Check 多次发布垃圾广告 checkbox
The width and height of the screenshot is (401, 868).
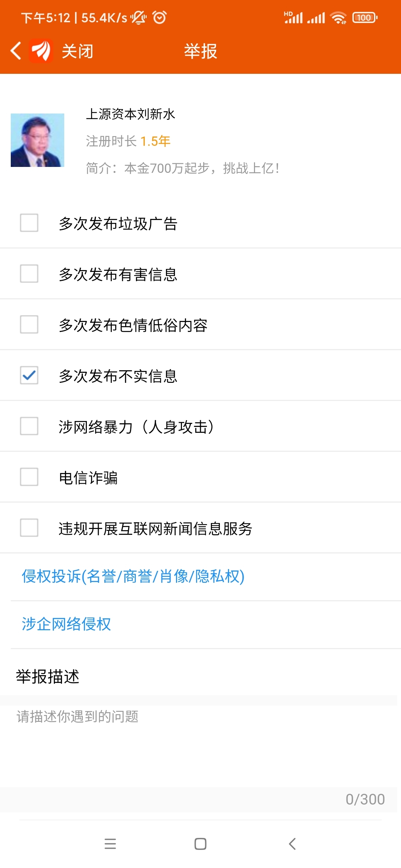[29, 223]
